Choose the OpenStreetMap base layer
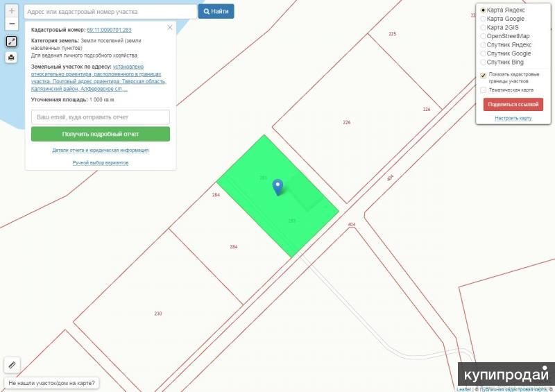Image resolution: width=555 pixels, height=392 pixels. pyautogui.click(x=484, y=36)
